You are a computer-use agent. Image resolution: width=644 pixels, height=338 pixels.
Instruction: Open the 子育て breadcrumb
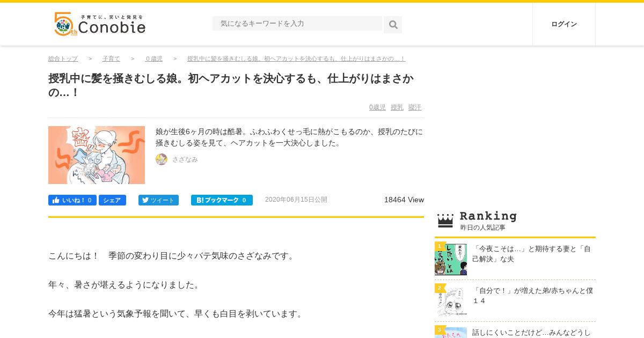tap(111, 59)
